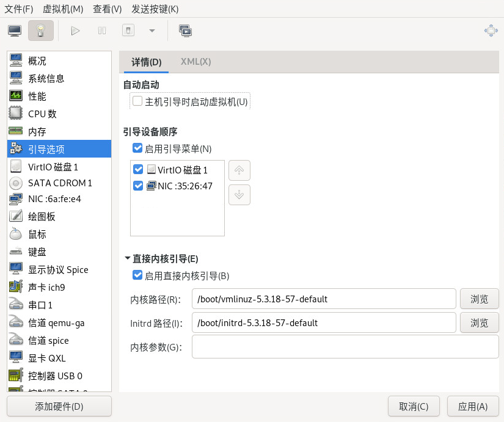Screen dimensions: 504x422
Task: Click Browse button next to kernel path
Action: 479,299
